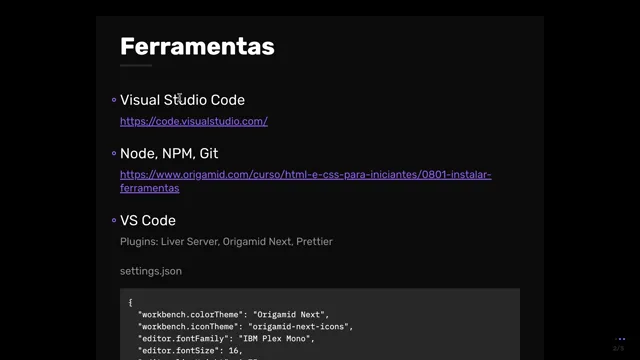Click the workbench.iconTheme code line

(x=245, y=327)
